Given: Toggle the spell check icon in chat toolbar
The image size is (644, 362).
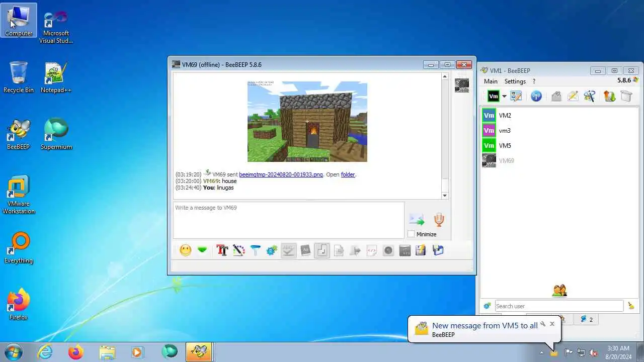Looking at the screenshot, I should (288, 250).
